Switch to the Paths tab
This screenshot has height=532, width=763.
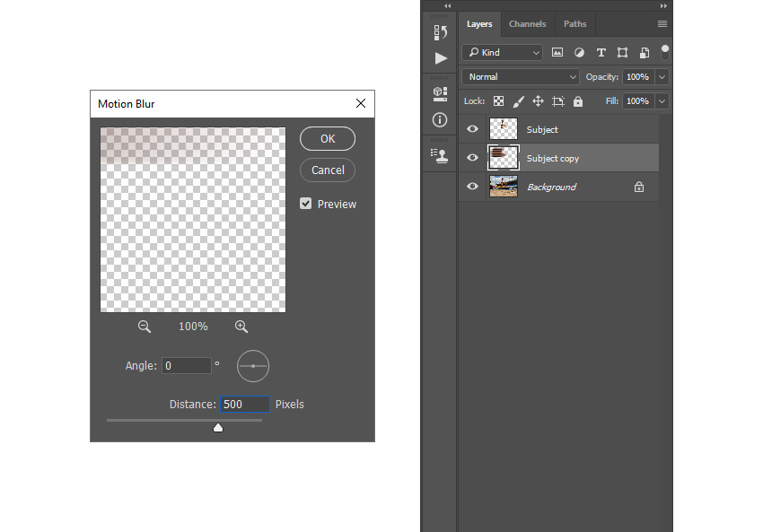575,24
